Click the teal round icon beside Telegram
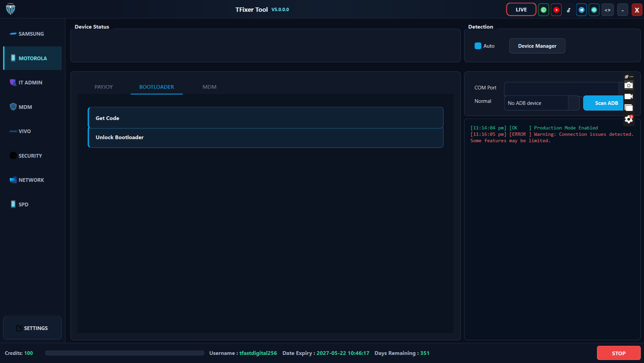This screenshot has height=363, width=644. pos(594,10)
